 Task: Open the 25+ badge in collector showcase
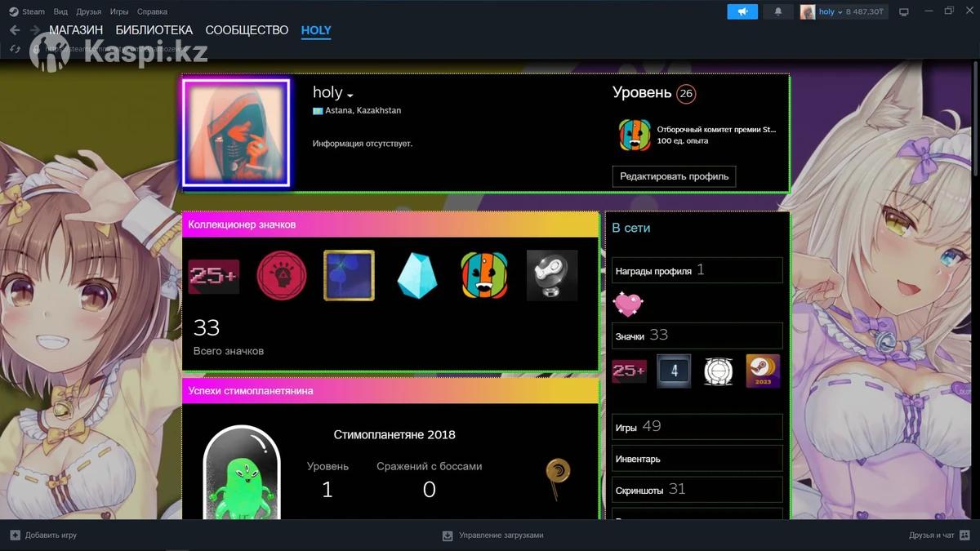click(x=214, y=276)
